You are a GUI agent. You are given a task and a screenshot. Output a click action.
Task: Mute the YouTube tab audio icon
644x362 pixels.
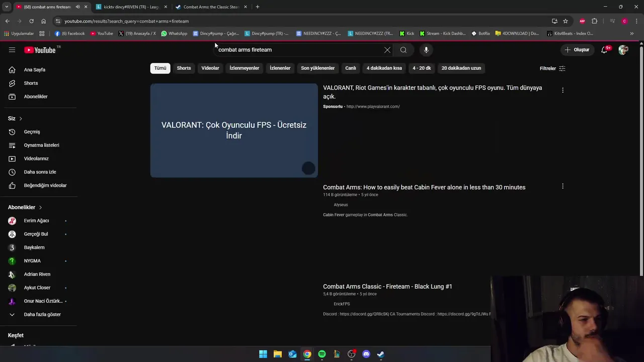(77, 7)
